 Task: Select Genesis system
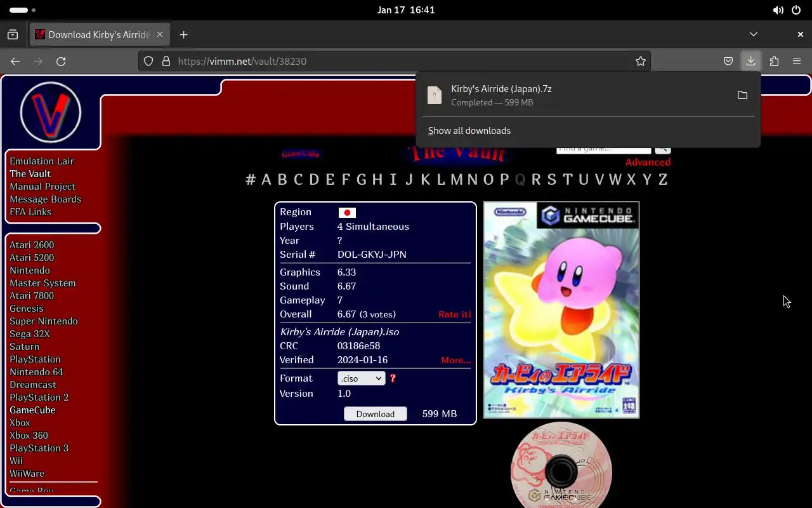[x=27, y=309]
